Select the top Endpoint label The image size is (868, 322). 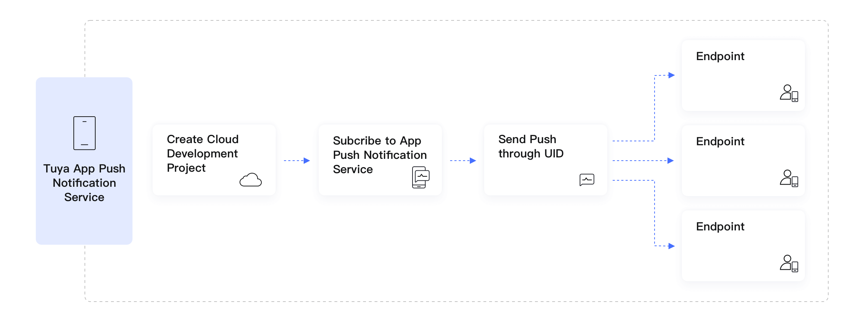(x=720, y=56)
